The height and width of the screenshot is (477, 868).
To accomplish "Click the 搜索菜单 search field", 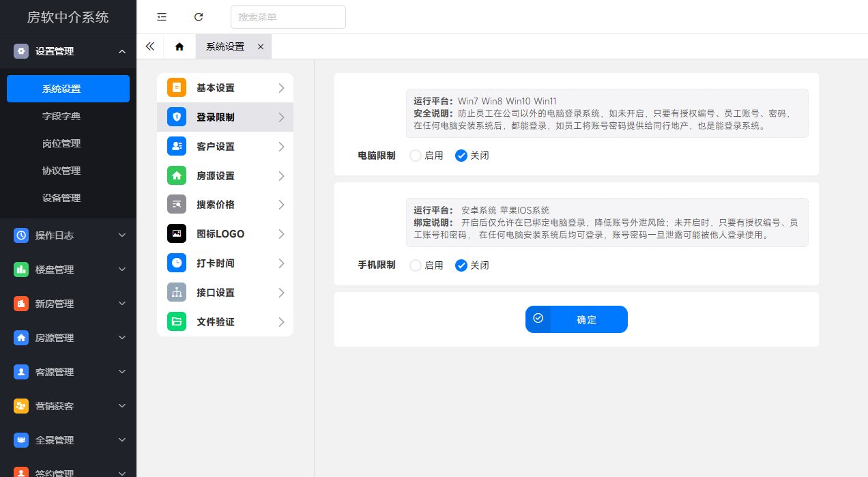I will pos(288,17).
